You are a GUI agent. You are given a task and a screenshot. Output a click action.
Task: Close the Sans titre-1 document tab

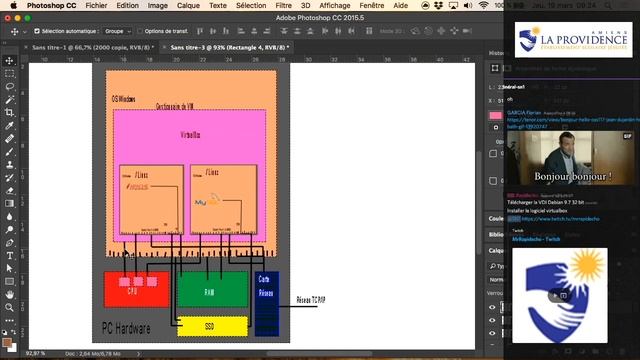(x=26, y=47)
